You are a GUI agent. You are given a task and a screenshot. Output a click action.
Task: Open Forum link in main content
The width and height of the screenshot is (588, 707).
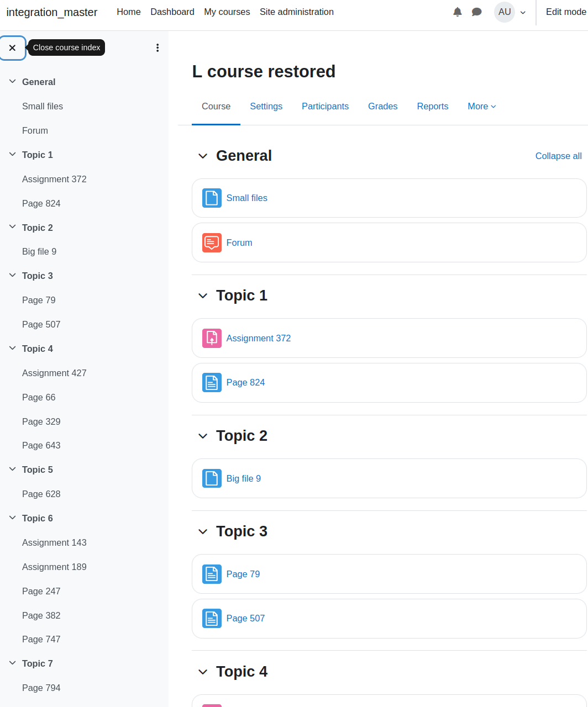(x=239, y=243)
